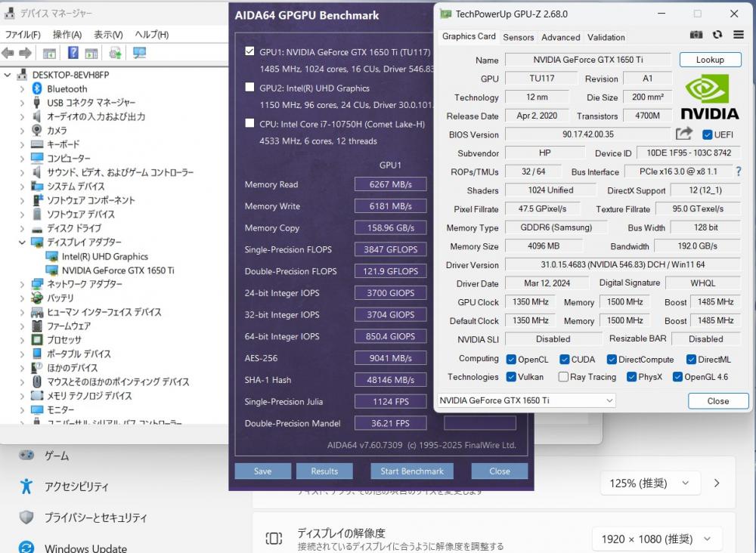Click the scale setting chevron arrow
756x553 pixels.
[717, 483]
